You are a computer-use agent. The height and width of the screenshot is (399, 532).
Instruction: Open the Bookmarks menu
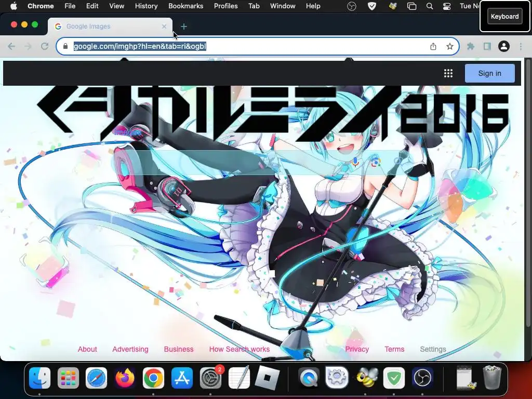185,6
